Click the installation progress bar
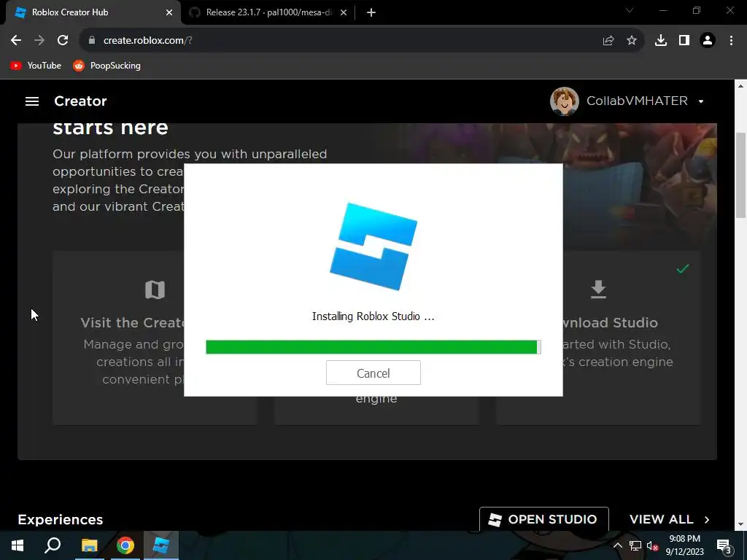The image size is (747, 560). (373, 347)
